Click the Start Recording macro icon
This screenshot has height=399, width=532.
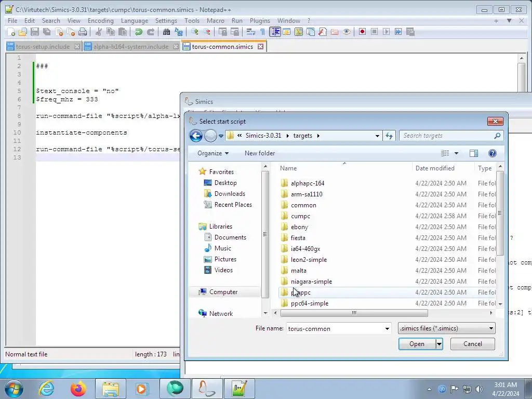[x=362, y=32]
